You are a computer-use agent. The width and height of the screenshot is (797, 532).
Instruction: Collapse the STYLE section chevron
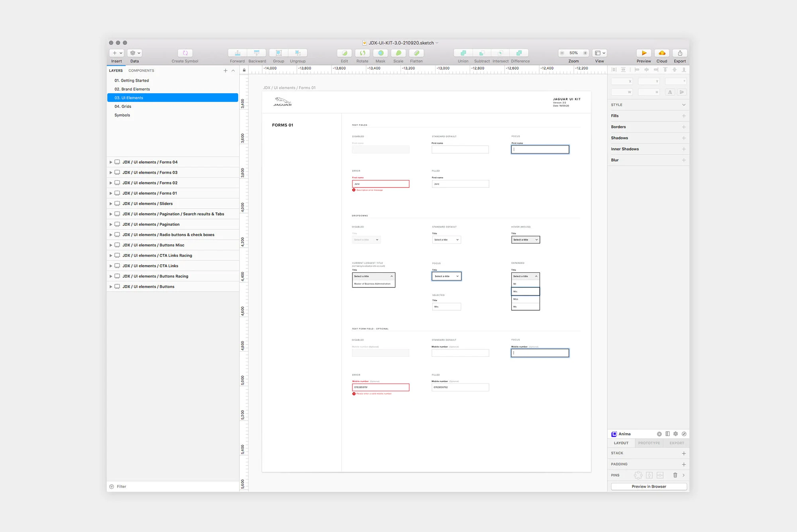[684, 105]
